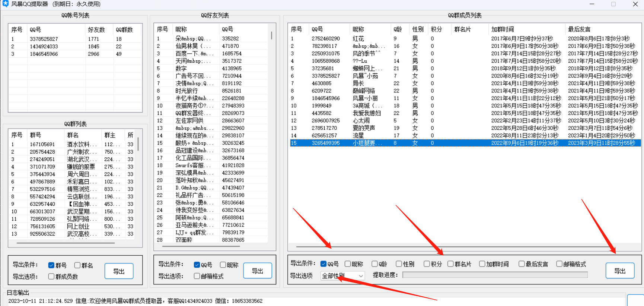This screenshot has width=644, height=306.
Task: Enable 邮箱格式 checkbox in member export
Action: tap(559, 264)
